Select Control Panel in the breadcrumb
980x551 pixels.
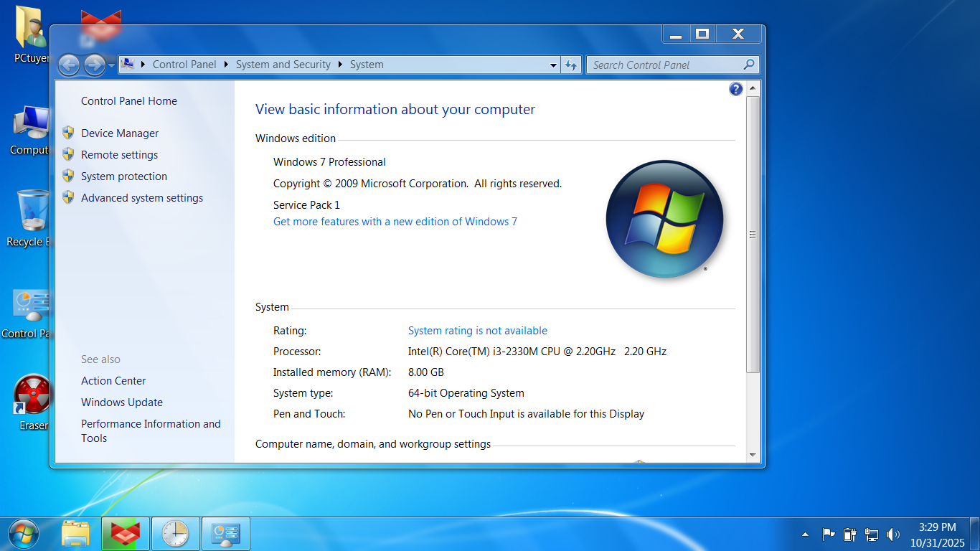click(x=184, y=65)
